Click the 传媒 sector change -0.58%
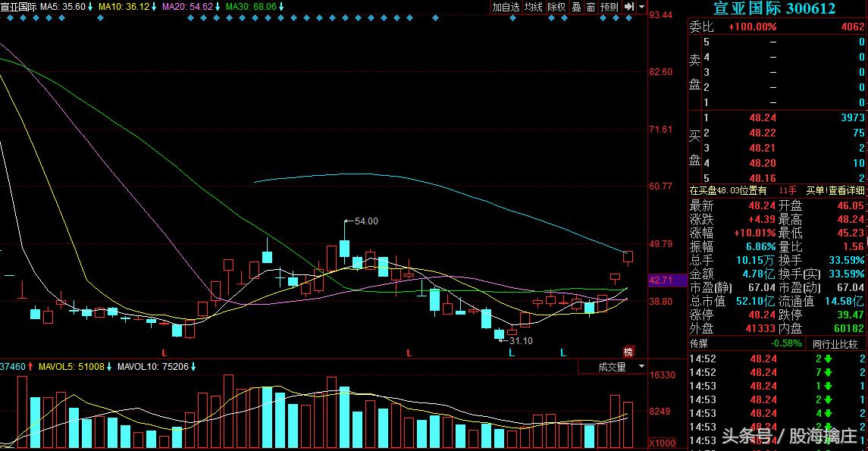This screenshot has width=868, height=451. tap(786, 343)
